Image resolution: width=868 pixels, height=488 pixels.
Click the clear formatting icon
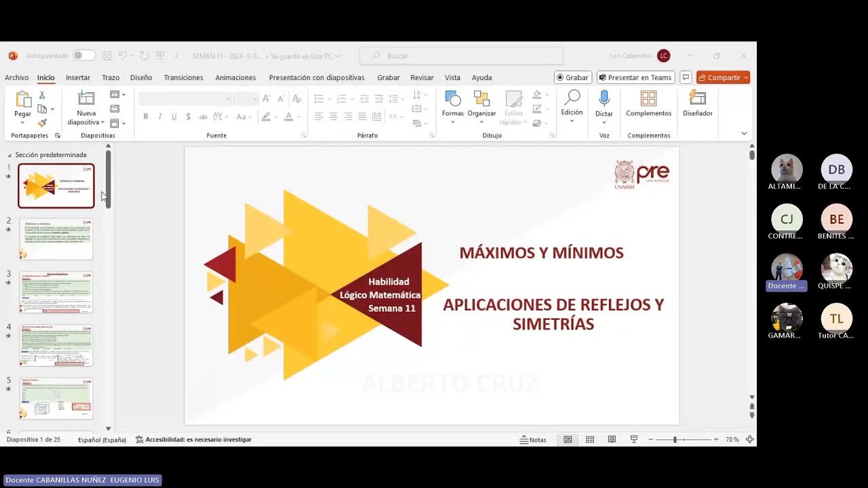296,99
